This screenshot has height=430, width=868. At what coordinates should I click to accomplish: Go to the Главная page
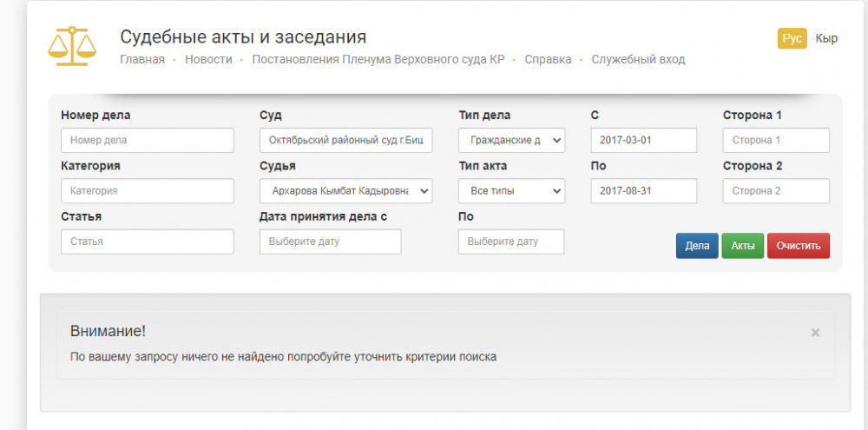pos(142,60)
